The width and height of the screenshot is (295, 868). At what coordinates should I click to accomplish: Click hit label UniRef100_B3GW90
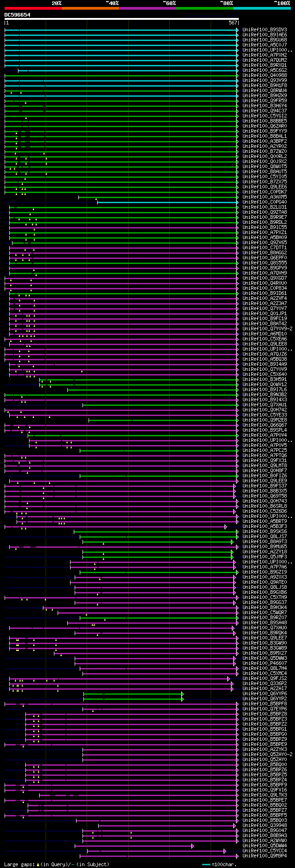click(265, 643)
